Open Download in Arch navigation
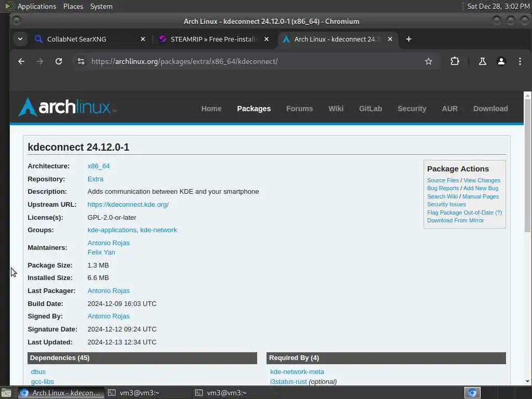532x399 pixels. coord(490,109)
